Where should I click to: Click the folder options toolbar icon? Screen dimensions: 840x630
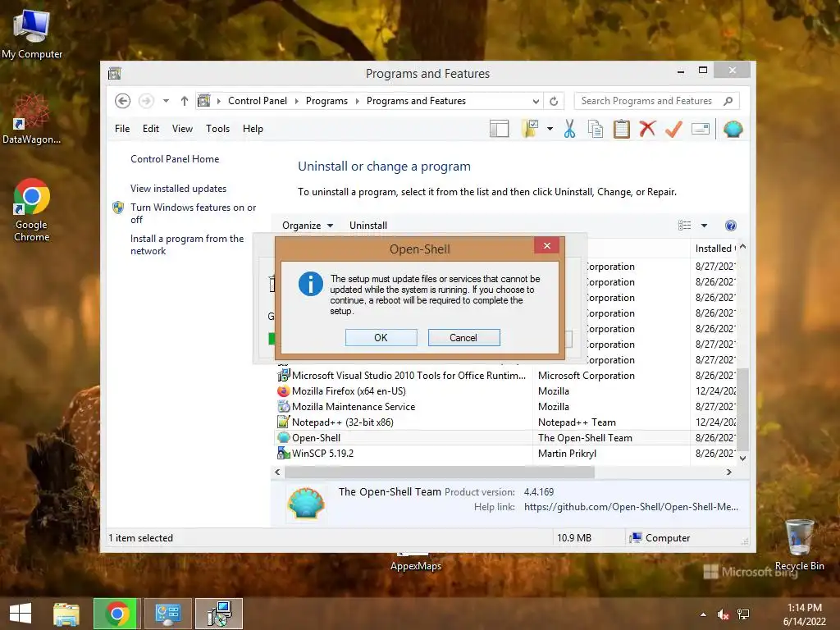[x=529, y=129]
